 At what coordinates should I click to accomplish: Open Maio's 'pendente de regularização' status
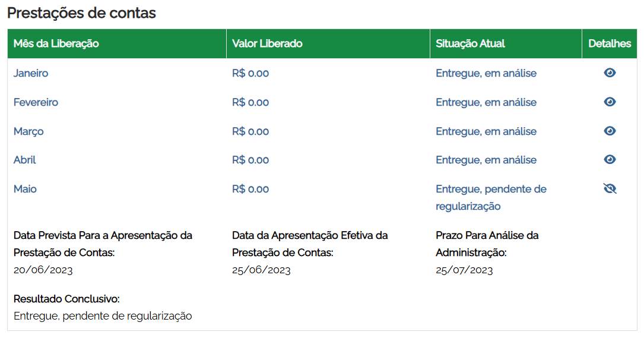click(491, 197)
